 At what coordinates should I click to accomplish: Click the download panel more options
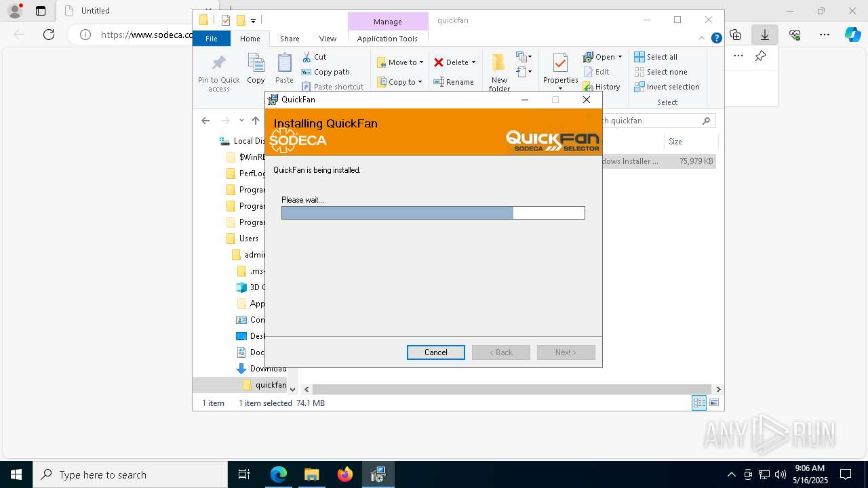pyautogui.click(x=738, y=56)
